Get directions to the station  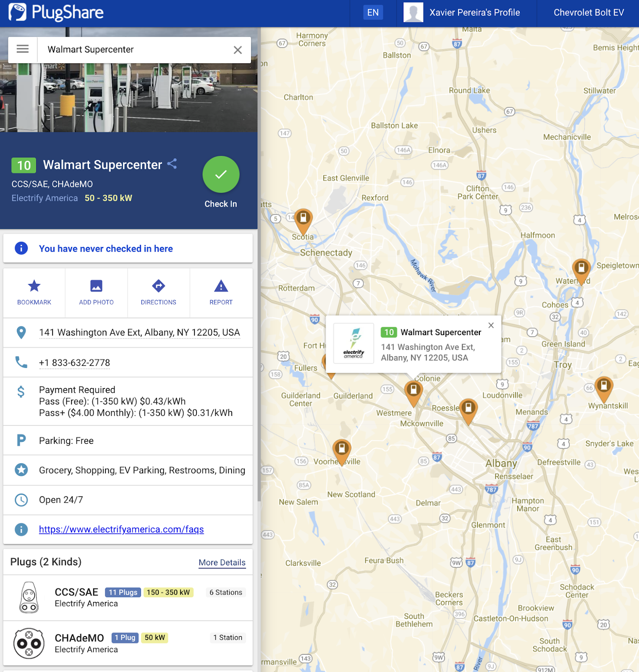click(x=158, y=293)
